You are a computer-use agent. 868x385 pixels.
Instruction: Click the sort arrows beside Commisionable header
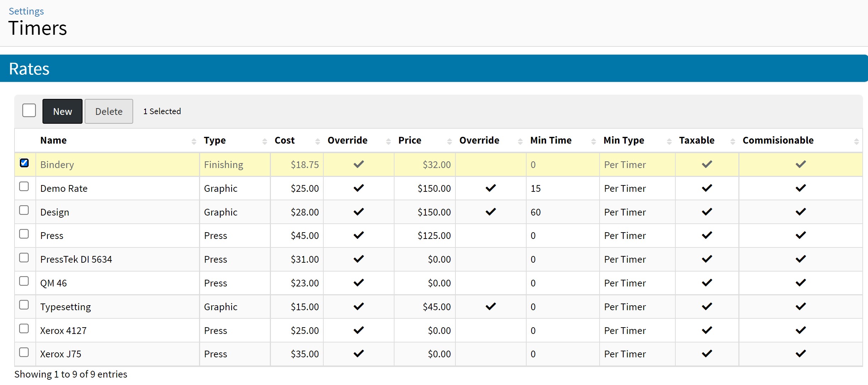[x=856, y=141]
